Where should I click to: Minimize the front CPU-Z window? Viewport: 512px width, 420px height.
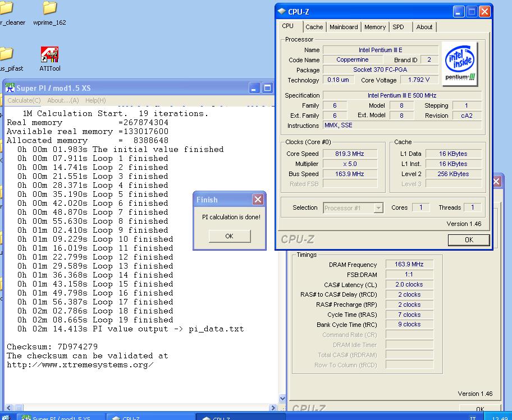click(x=459, y=12)
